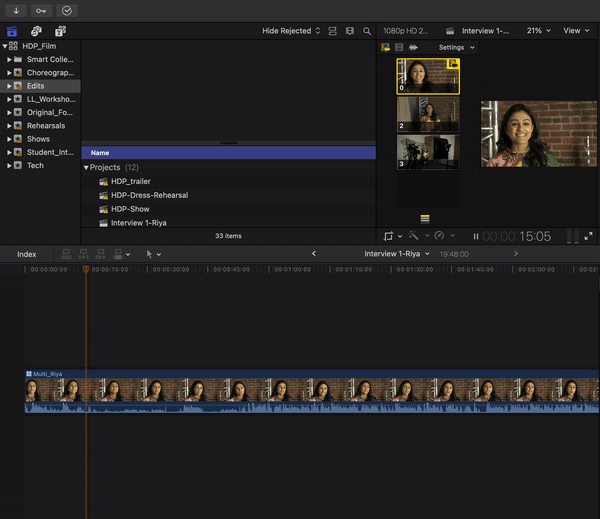This screenshot has width=600, height=519.
Task: Select the arrow Select tool in timeline
Action: click(150, 254)
